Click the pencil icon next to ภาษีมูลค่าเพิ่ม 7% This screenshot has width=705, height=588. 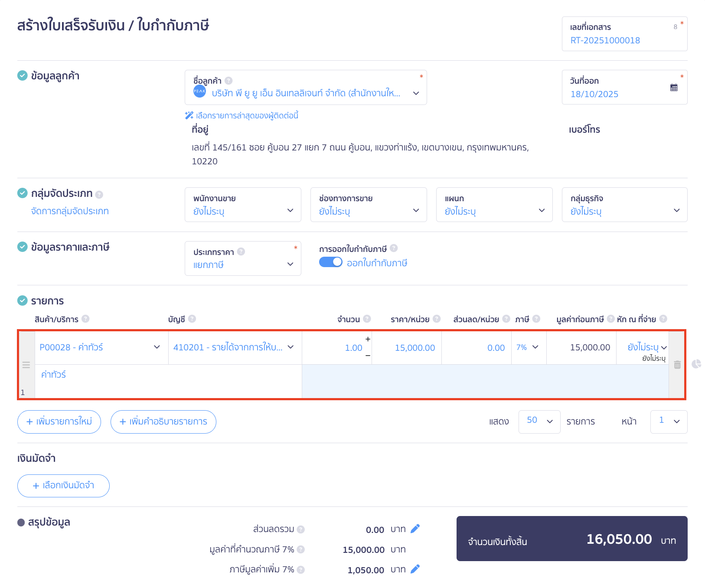pos(415,569)
